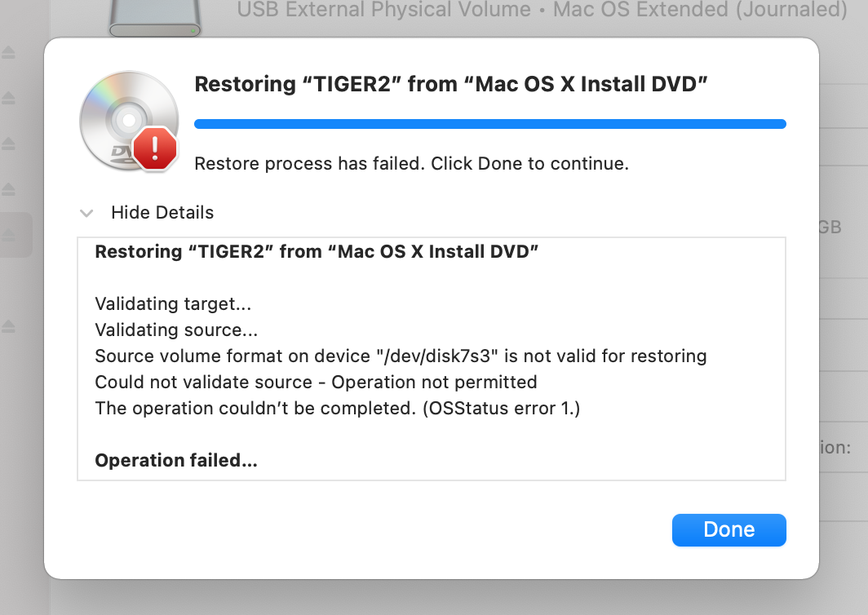This screenshot has height=615, width=868.
Task: Click the topmost eject icon in sidebar
Action: 8,52
